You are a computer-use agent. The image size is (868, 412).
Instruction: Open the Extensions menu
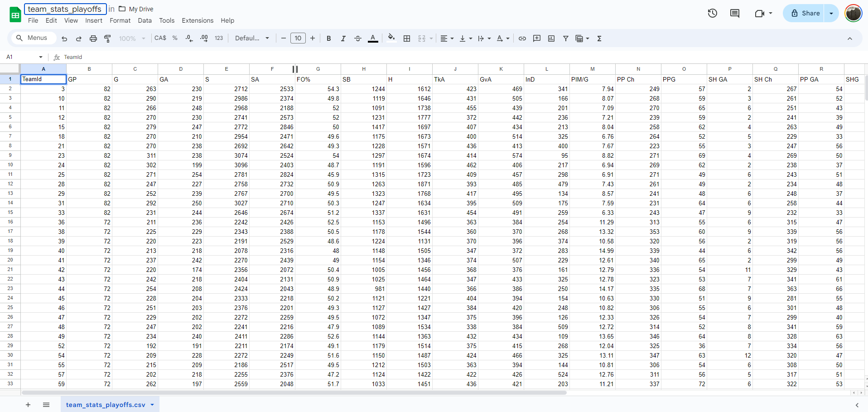click(x=197, y=20)
